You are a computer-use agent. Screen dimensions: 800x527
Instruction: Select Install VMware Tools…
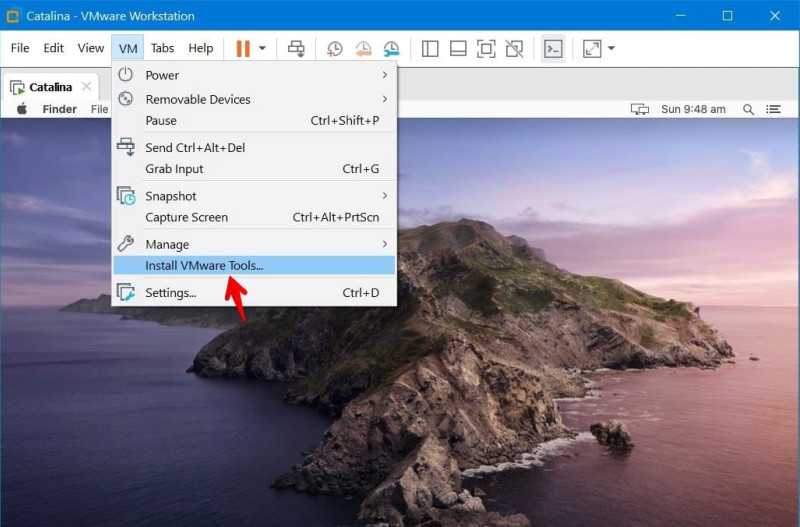click(x=254, y=265)
